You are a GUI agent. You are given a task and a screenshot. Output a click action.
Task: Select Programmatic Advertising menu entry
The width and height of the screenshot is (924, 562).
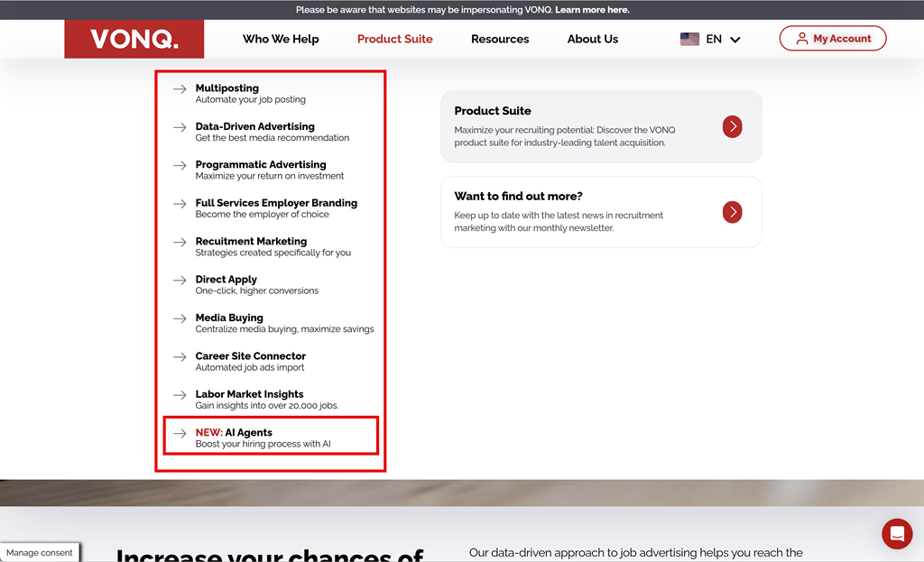pyautogui.click(x=261, y=164)
